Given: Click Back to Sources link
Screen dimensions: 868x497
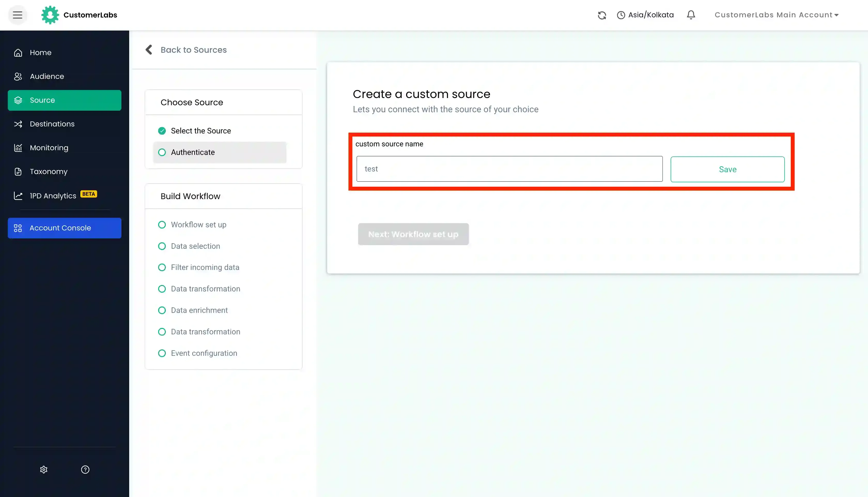Looking at the screenshot, I should coord(193,50).
